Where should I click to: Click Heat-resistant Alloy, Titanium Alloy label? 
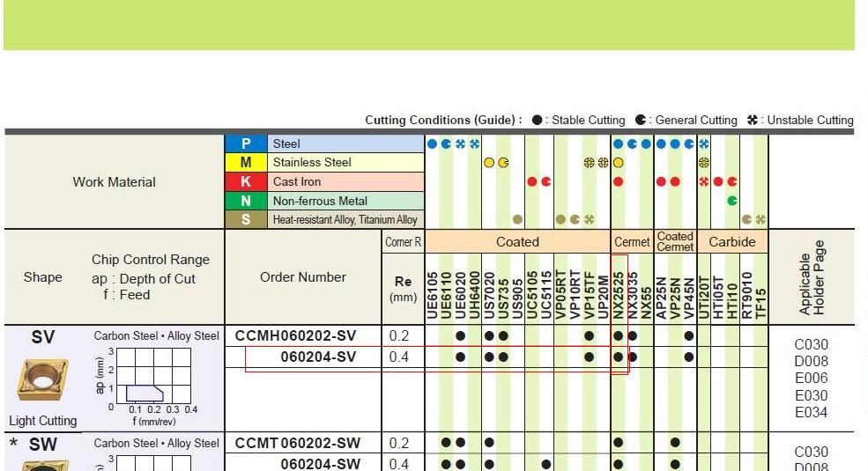pyautogui.click(x=345, y=219)
